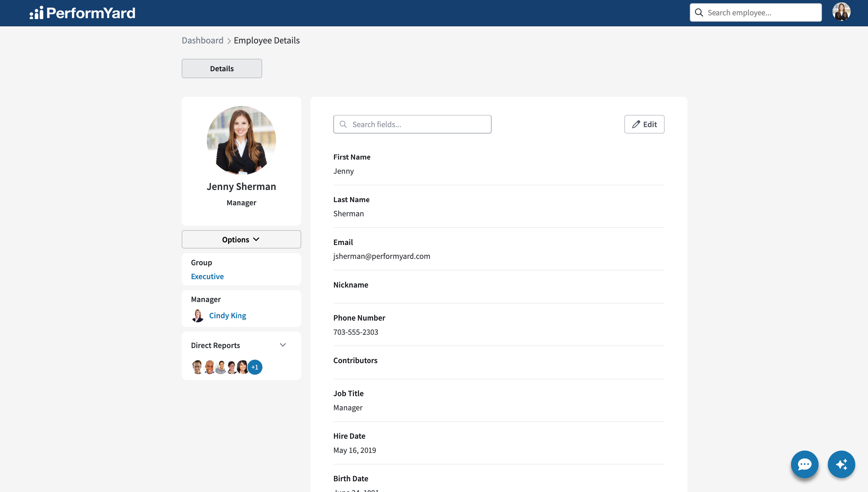Click the PerformYard logo
Screen dimensions: 868x492
point(82,13)
